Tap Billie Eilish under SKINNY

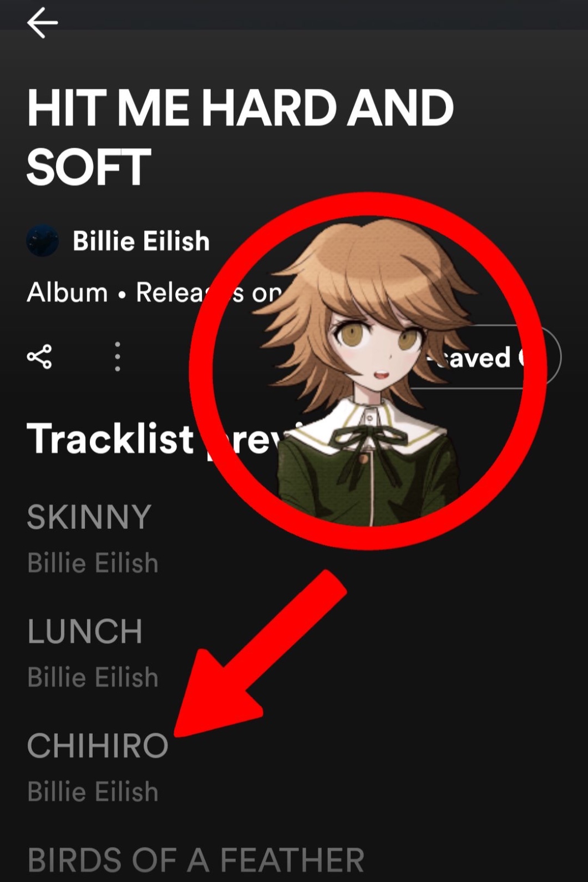93,563
